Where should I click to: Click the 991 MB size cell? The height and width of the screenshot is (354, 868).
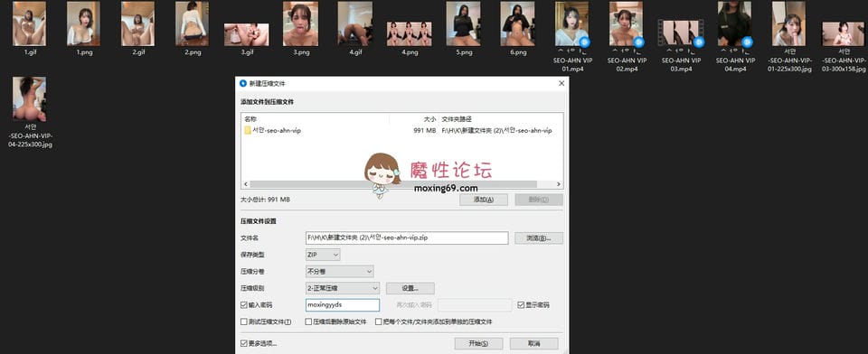[x=426, y=131]
